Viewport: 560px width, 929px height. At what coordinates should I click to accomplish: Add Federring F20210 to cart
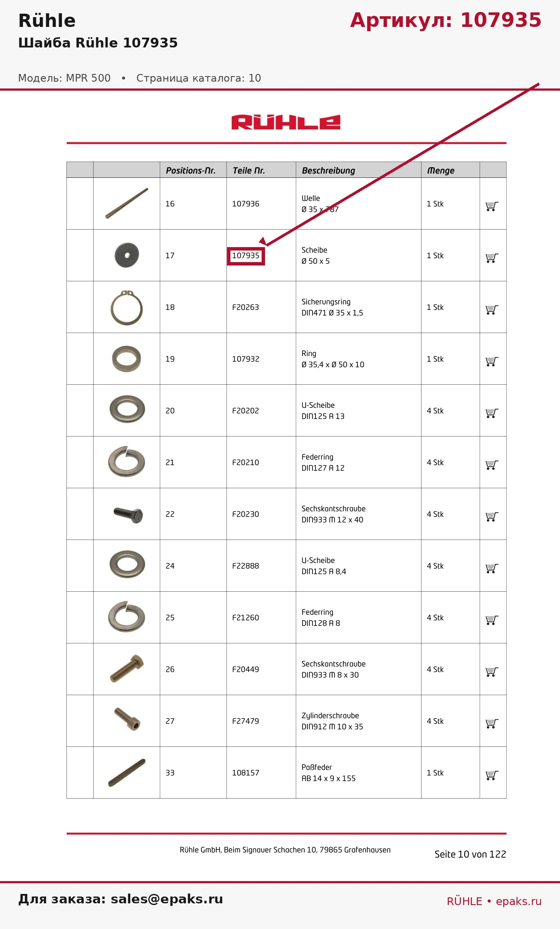[x=492, y=465]
